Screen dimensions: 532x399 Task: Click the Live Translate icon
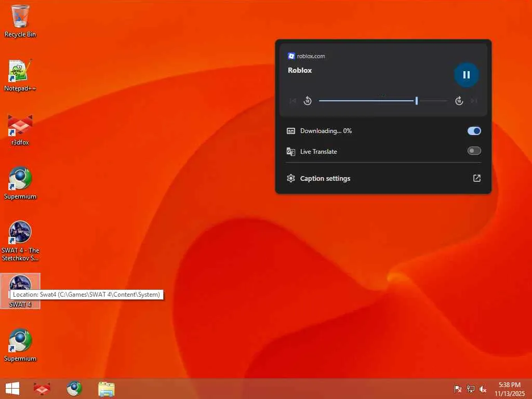tap(291, 152)
